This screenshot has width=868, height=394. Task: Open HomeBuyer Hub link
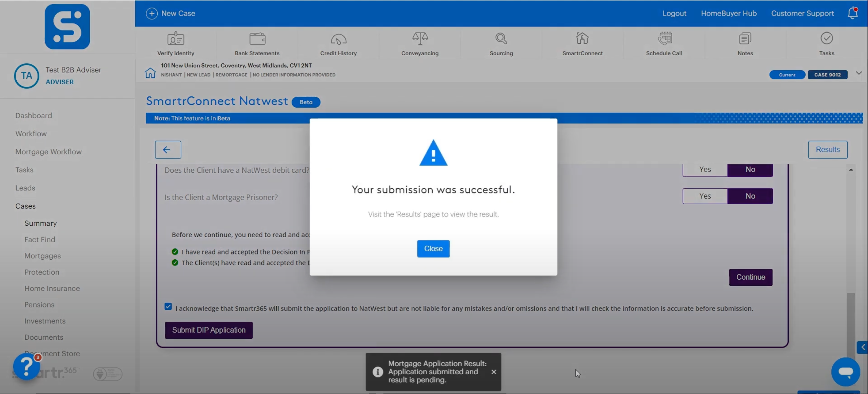pyautogui.click(x=729, y=13)
